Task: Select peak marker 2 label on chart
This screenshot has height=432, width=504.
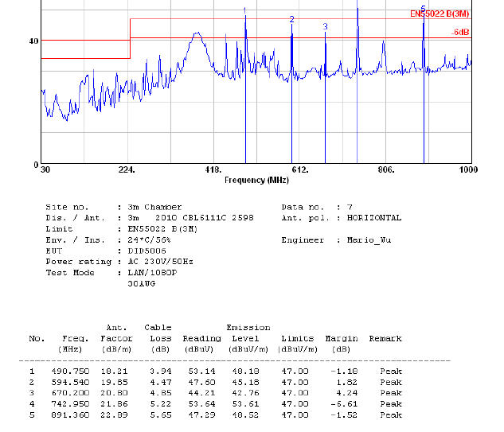Action: (x=291, y=19)
